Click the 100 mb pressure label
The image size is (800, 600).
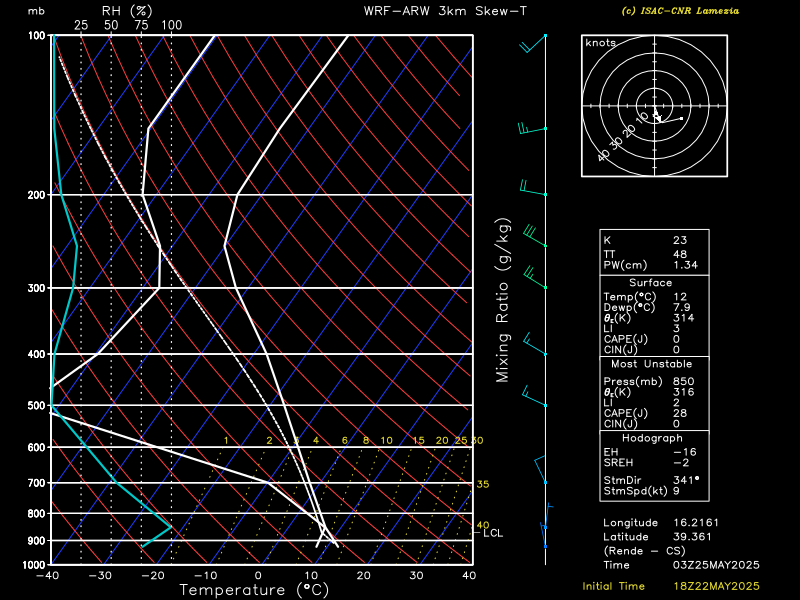[x=37, y=35]
